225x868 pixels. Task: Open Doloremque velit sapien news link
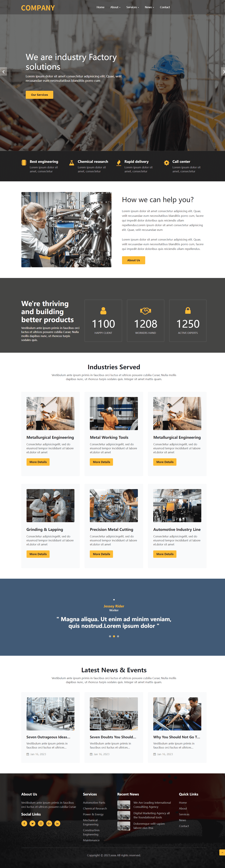pos(149,826)
